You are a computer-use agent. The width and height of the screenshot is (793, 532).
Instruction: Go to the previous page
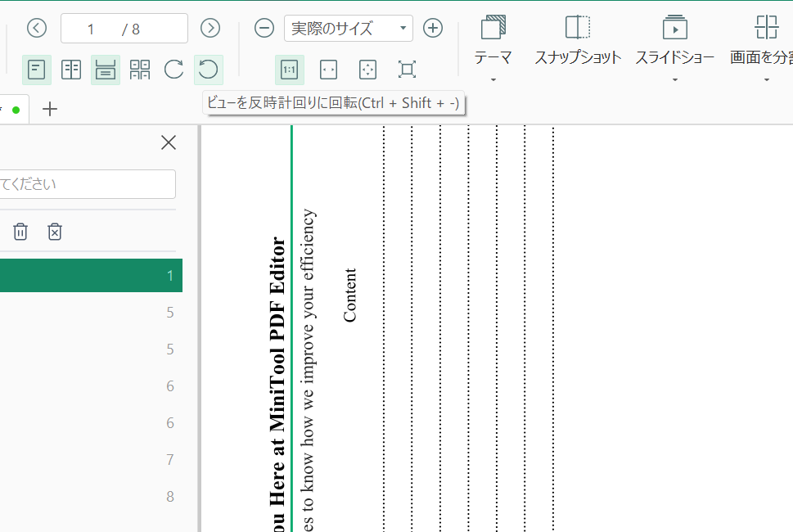[36, 28]
